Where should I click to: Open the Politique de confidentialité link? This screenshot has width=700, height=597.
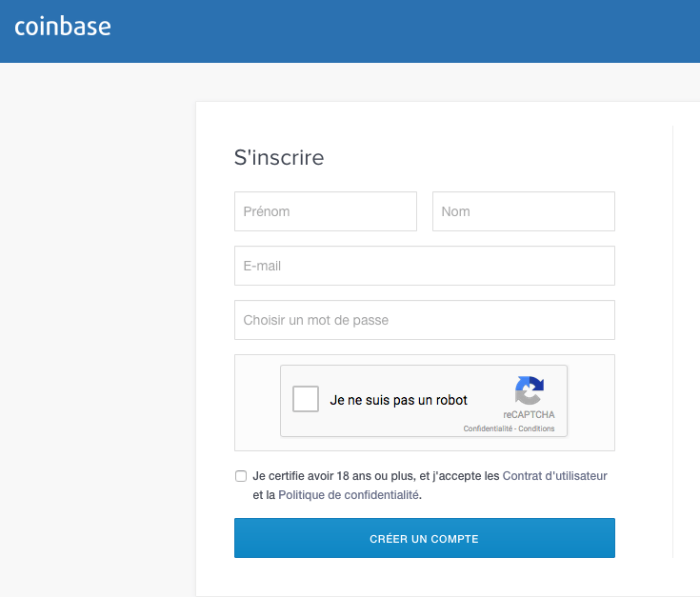pos(349,495)
